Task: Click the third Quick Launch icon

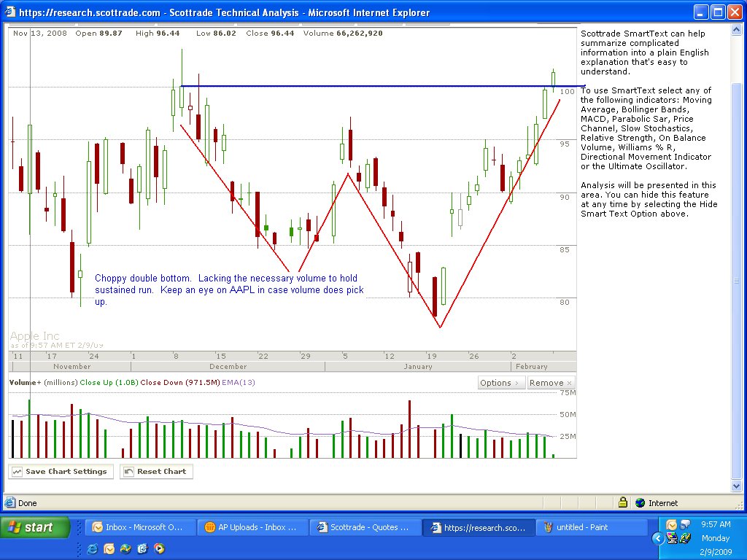Action: click(x=125, y=548)
